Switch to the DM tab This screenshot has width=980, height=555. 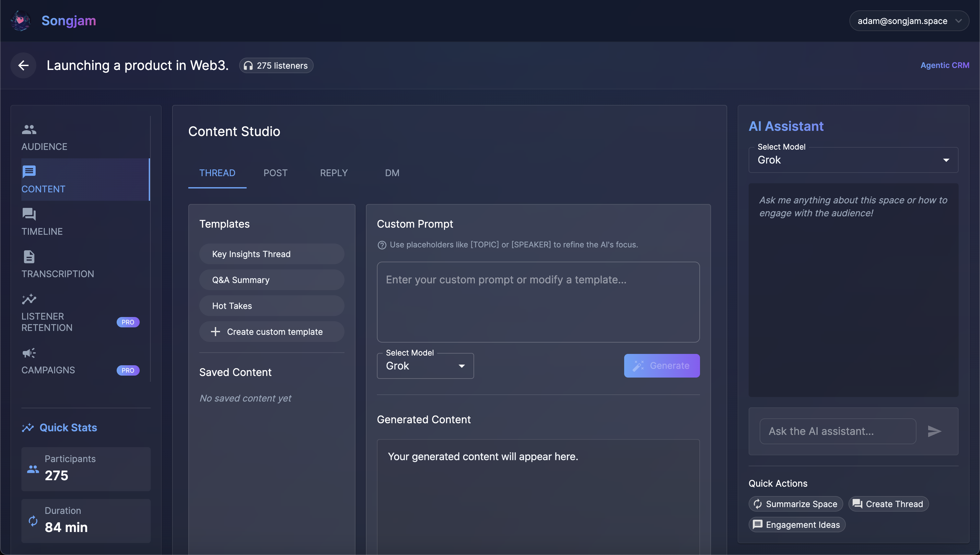(x=392, y=173)
